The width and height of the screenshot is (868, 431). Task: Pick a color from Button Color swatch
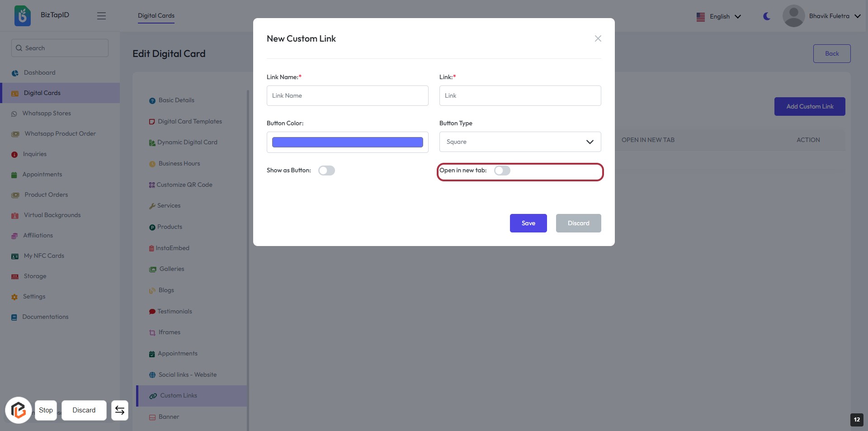pyautogui.click(x=347, y=142)
